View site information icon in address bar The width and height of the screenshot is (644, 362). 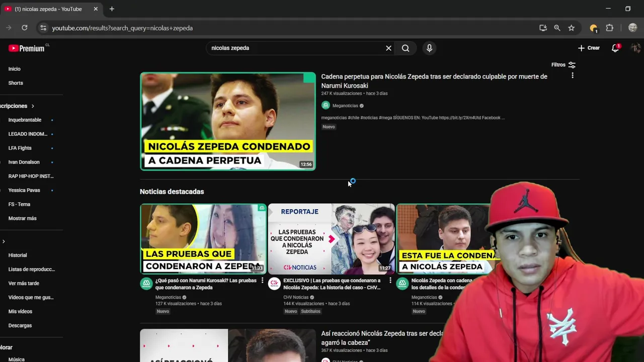(43, 28)
